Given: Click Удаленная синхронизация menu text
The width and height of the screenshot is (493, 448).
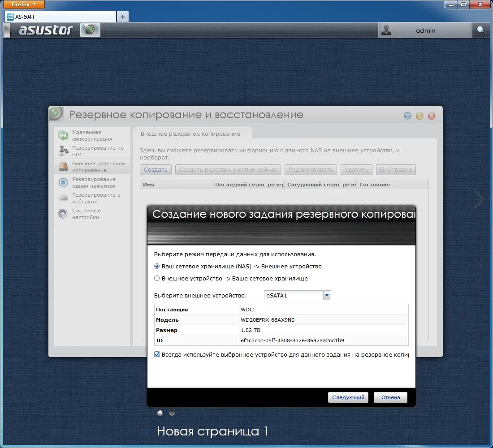Looking at the screenshot, I should pos(92,135).
